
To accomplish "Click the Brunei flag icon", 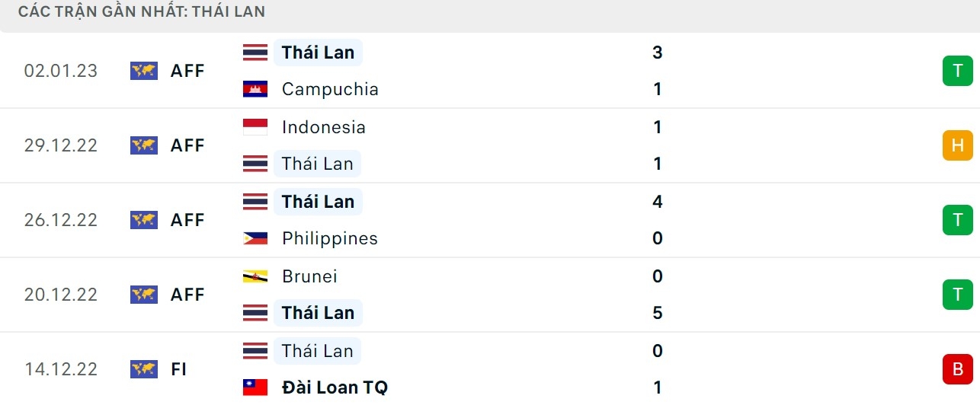I will tap(255, 276).
